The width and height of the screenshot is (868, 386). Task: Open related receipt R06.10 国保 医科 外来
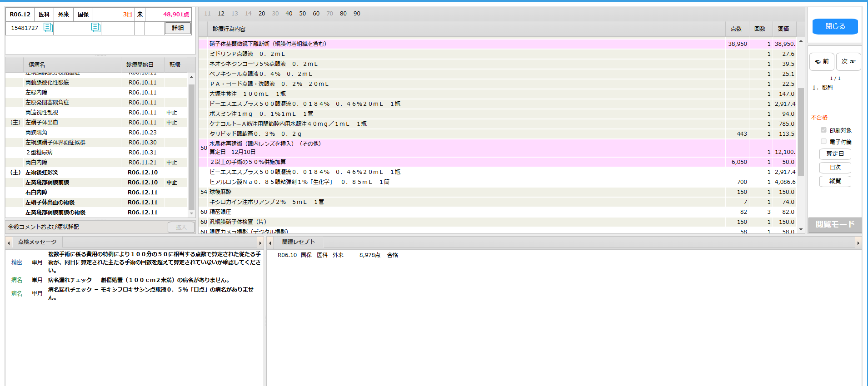(x=338, y=255)
